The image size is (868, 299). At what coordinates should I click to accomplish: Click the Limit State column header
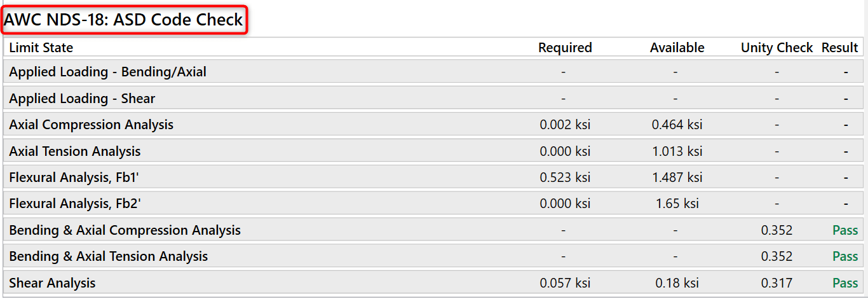click(41, 48)
